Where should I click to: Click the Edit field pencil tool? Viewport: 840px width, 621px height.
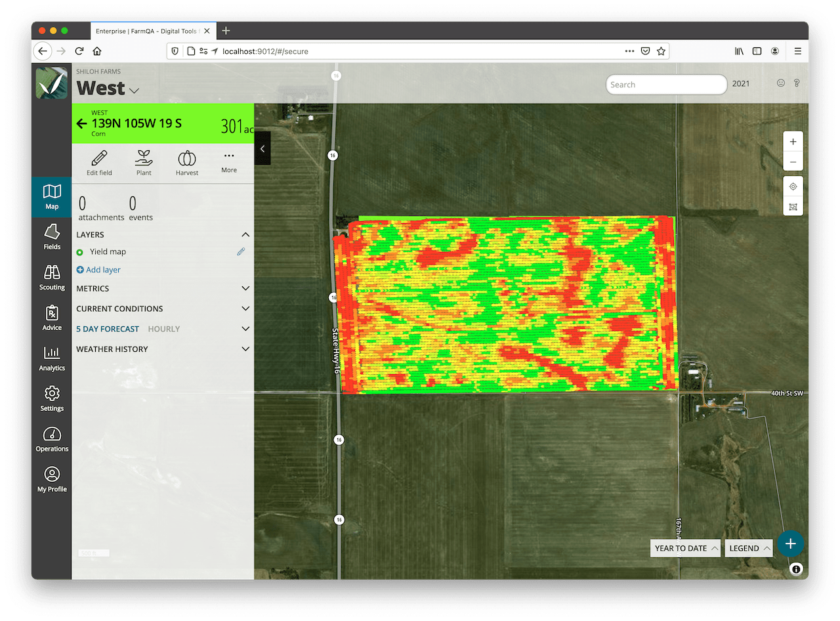(99, 163)
